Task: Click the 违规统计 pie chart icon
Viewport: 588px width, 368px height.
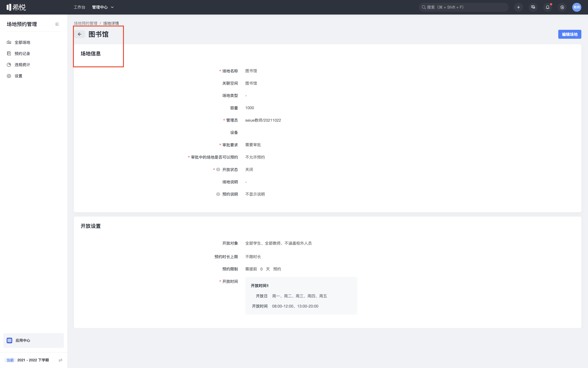Action: 9,65
